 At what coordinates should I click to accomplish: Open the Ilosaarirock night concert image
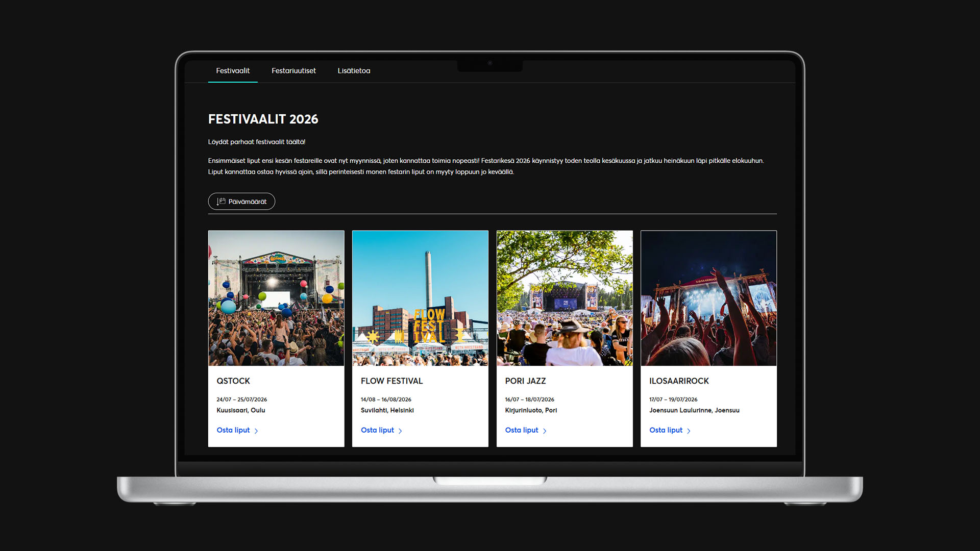coord(708,298)
